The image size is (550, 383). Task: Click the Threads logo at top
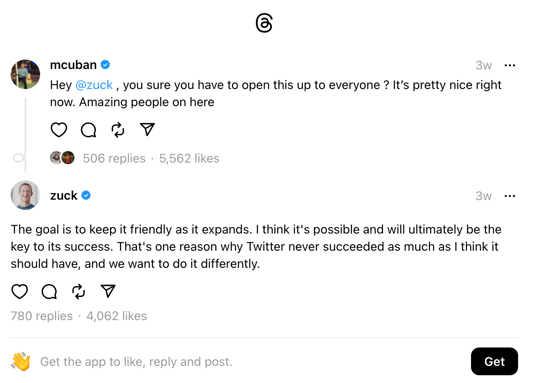(264, 23)
